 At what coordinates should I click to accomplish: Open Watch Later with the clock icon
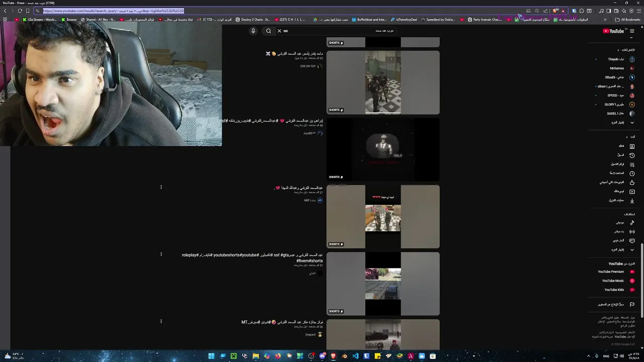click(x=632, y=173)
